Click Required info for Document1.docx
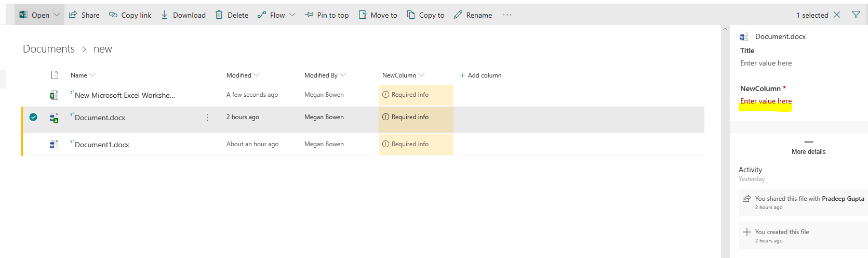The height and width of the screenshot is (258, 868). (416, 144)
